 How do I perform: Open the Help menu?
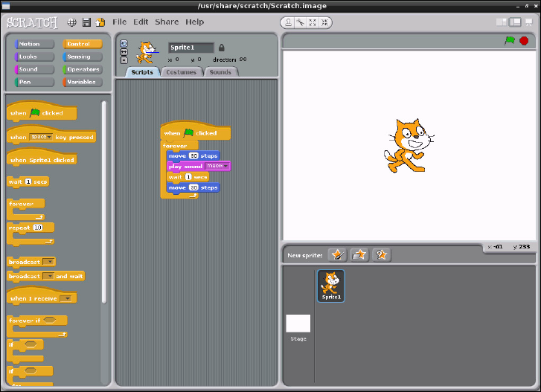pyautogui.click(x=194, y=22)
